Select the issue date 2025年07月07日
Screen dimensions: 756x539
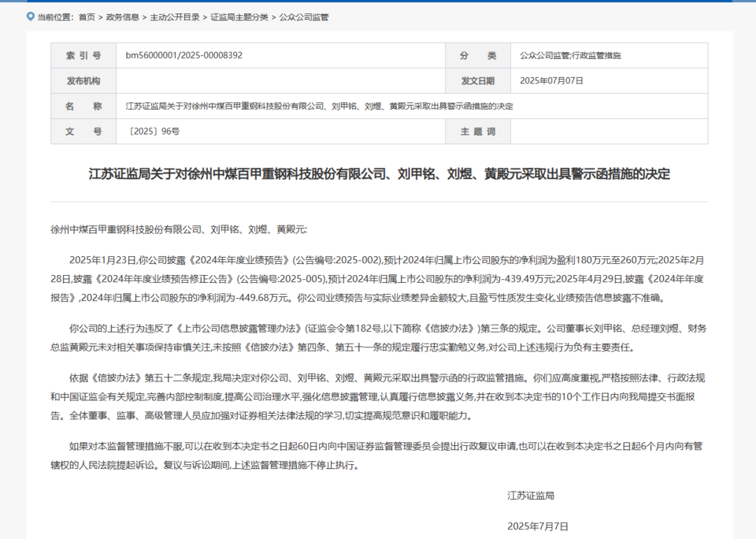pos(551,80)
